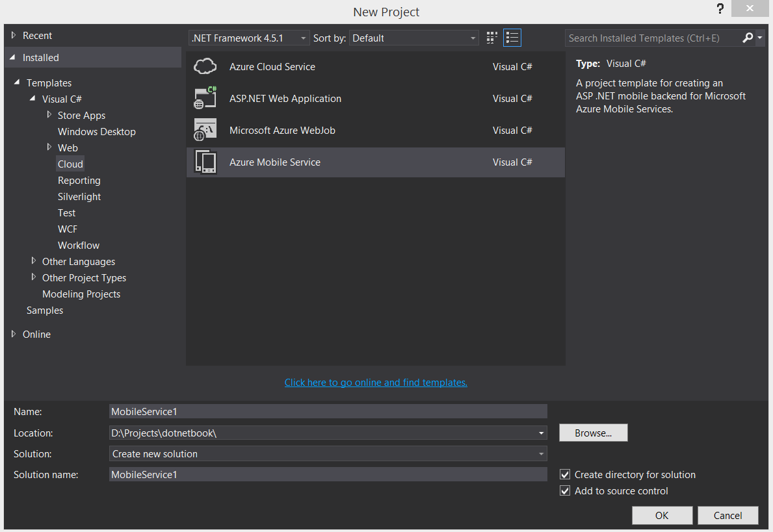Select the Silverlight category
Image resolution: width=773 pixels, height=532 pixels.
click(x=79, y=197)
